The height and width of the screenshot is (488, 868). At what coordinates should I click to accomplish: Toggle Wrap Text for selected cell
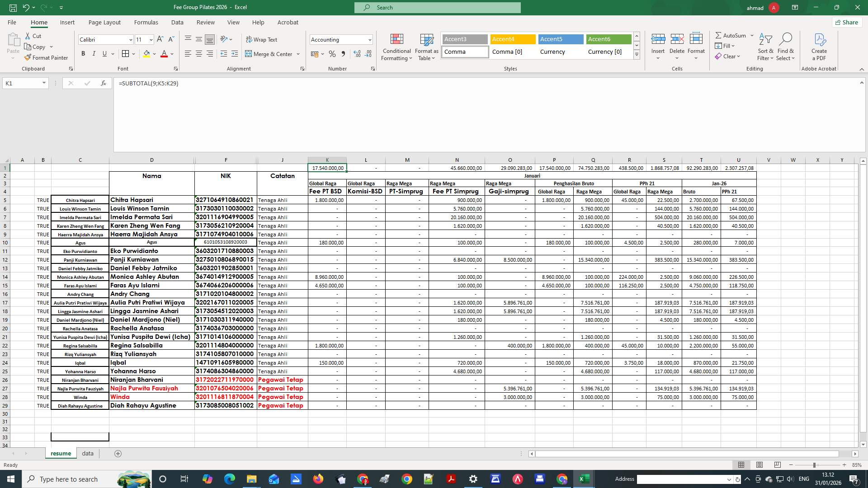pyautogui.click(x=262, y=40)
